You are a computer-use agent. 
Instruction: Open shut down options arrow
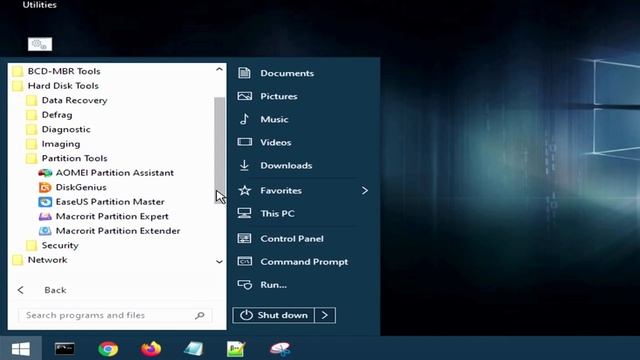(325, 315)
